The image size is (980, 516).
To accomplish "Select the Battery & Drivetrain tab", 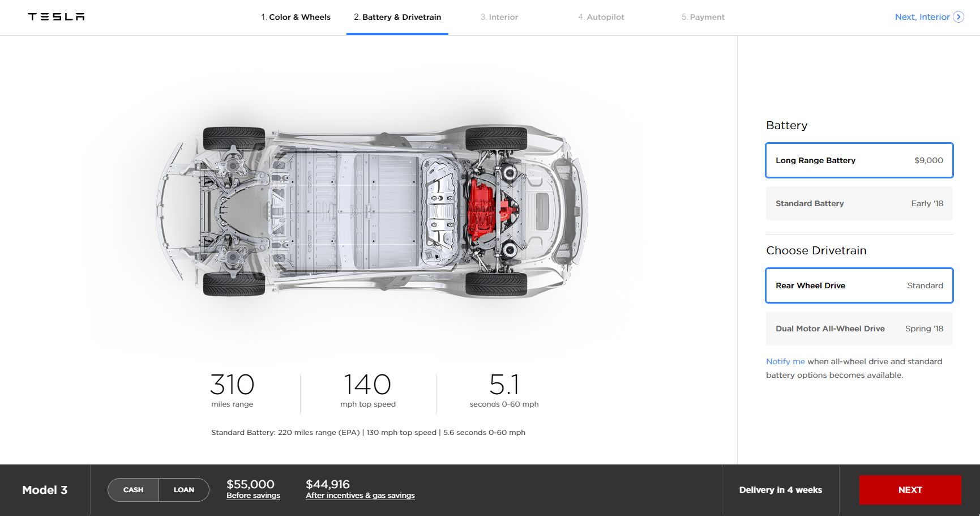I will [397, 17].
